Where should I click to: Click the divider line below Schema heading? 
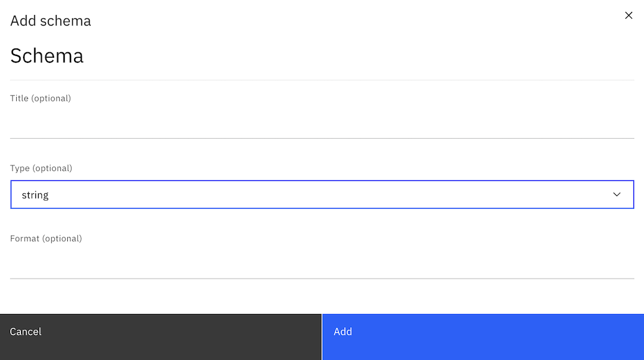322,80
